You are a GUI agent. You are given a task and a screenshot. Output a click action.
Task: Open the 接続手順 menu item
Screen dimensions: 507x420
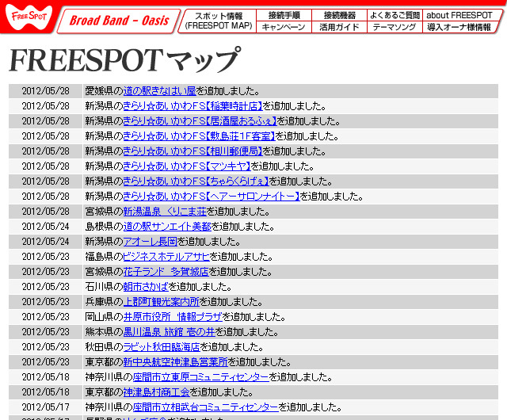point(284,15)
